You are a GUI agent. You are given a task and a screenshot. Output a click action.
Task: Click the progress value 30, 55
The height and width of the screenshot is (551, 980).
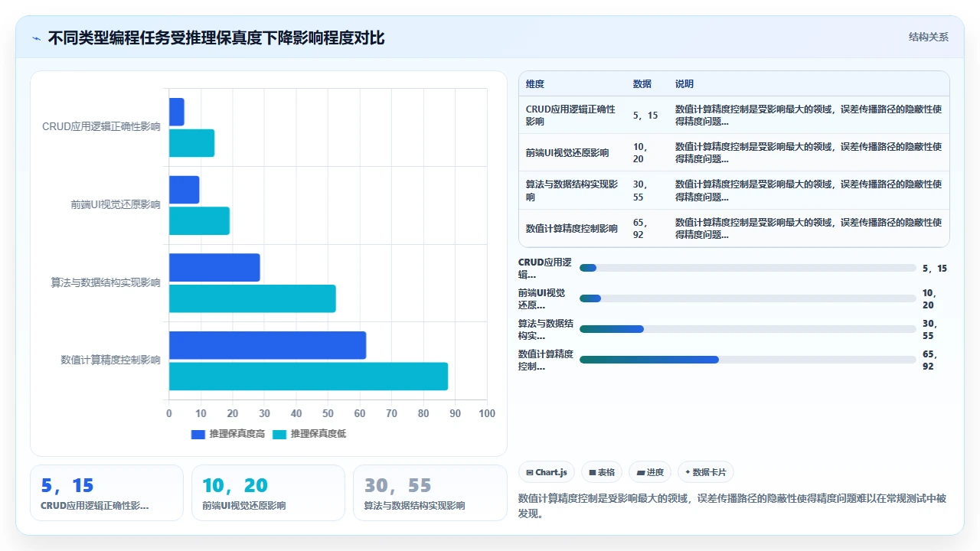click(931, 329)
